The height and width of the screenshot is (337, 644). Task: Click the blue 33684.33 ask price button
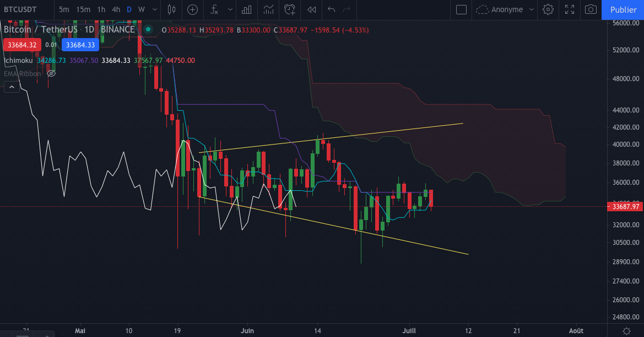point(80,45)
